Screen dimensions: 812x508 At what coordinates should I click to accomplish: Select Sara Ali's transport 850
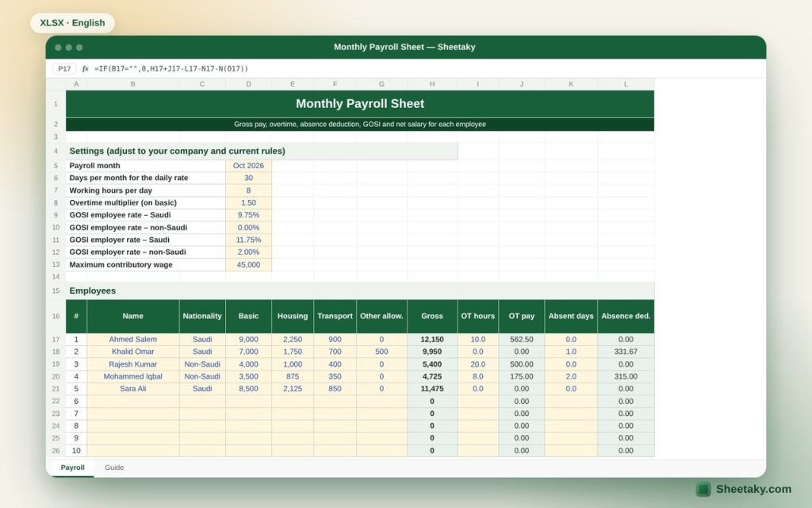point(335,389)
